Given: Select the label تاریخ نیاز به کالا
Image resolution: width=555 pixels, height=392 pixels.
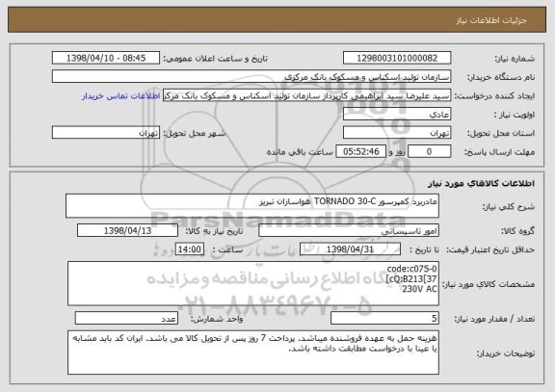Looking at the screenshot, I should click(x=214, y=231).
